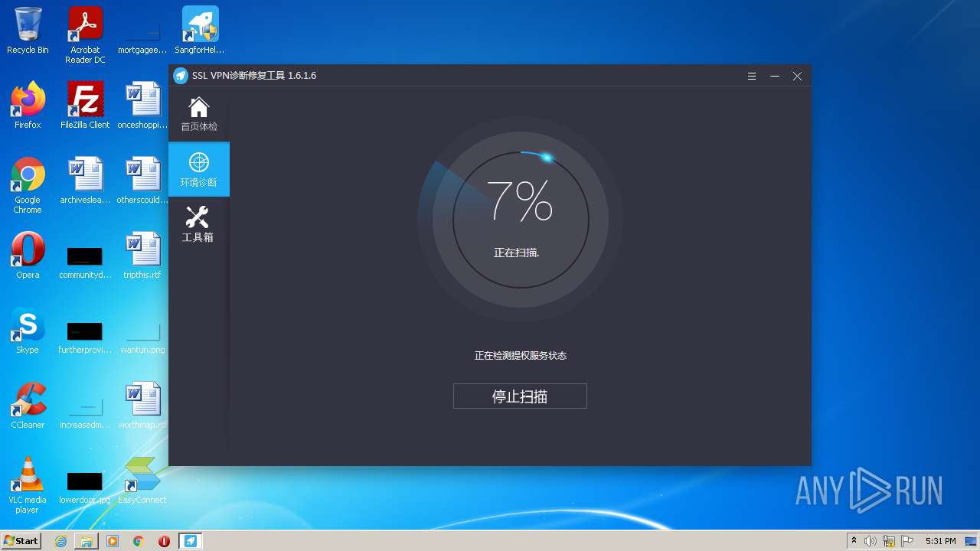Open Windows Explorer from taskbar
Image resolution: width=980 pixels, height=551 pixels.
click(x=87, y=541)
